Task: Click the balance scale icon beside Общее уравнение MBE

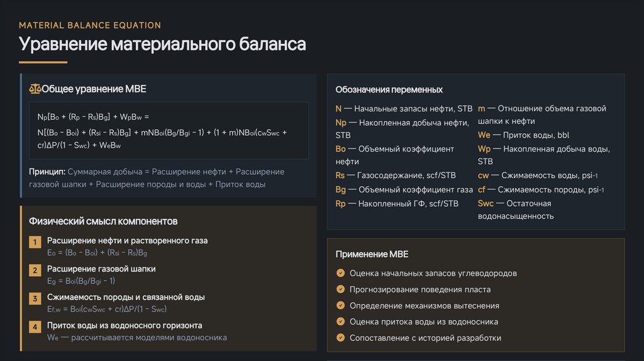Action: pos(35,89)
